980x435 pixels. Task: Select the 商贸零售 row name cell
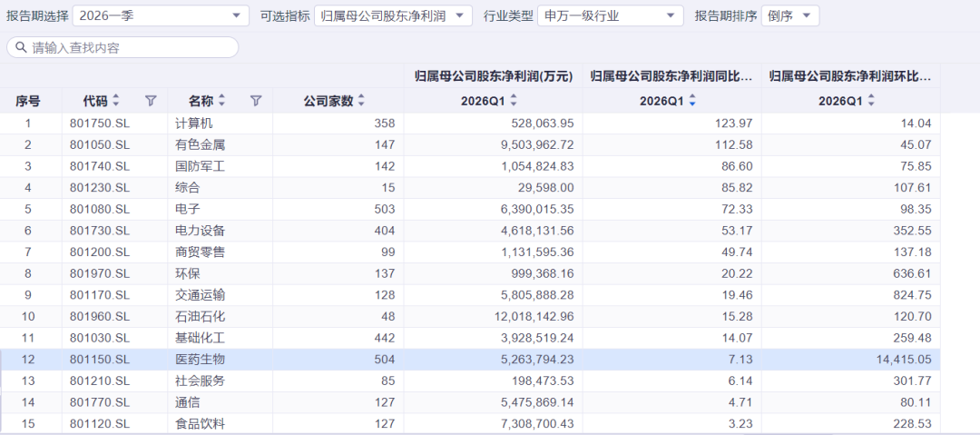pos(220,252)
